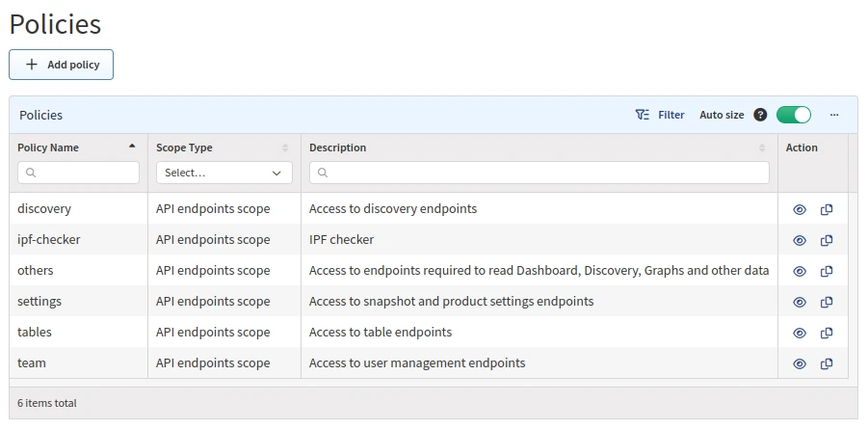868x429 pixels.
Task: Click the Add policy button
Action: click(62, 65)
